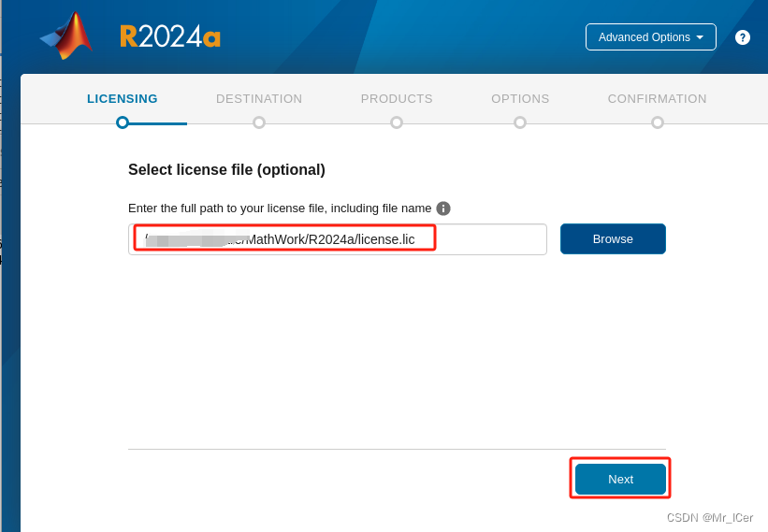Switch to the Licensing step tab
Viewport: 768px width, 532px height.
pyautogui.click(x=123, y=99)
